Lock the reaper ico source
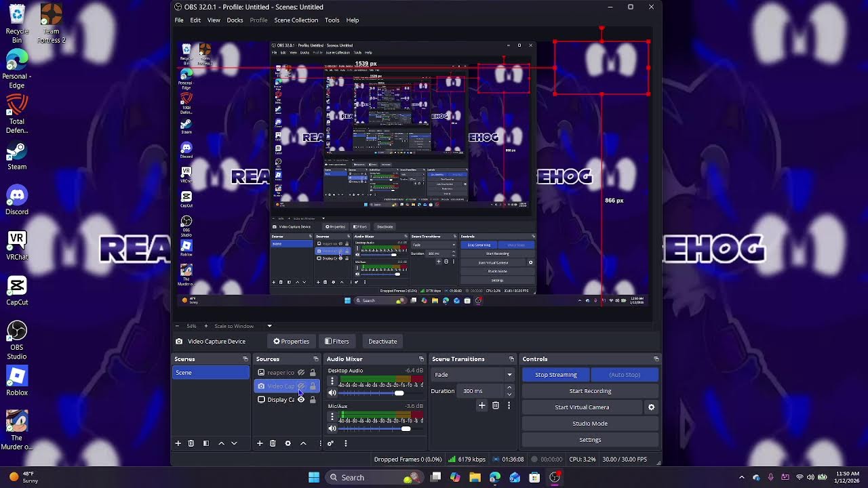 coord(313,373)
